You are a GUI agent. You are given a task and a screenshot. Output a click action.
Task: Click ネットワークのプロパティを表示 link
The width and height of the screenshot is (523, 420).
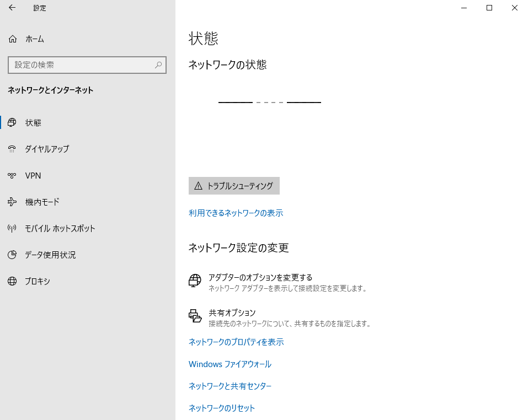[236, 342]
